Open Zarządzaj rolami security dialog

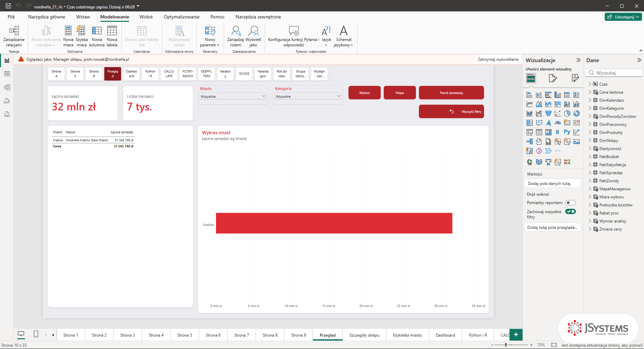pyautogui.click(x=236, y=36)
